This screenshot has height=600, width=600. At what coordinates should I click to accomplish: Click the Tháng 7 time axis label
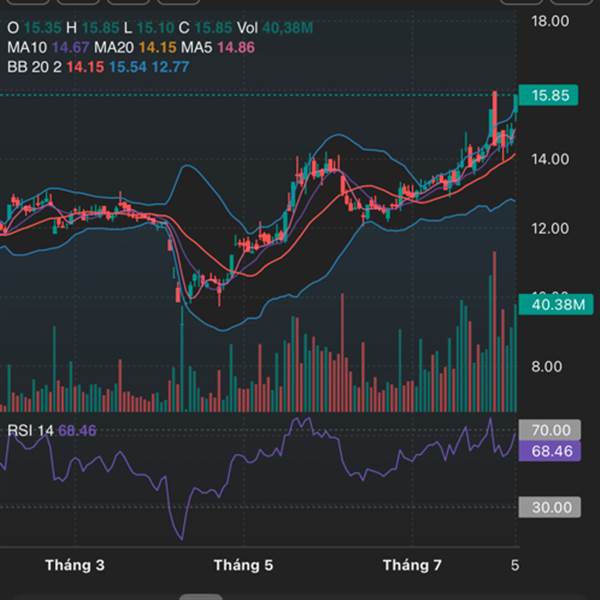pos(412,565)
